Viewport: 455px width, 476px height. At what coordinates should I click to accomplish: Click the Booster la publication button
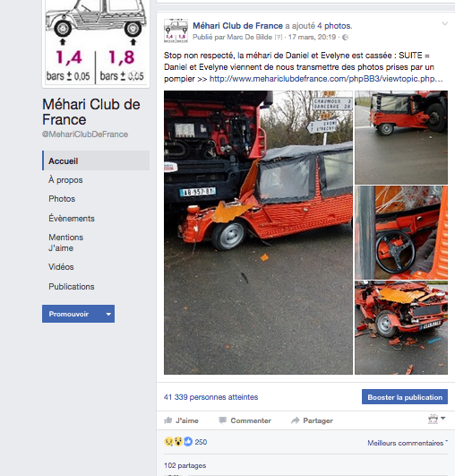click(x=405, y=397)
